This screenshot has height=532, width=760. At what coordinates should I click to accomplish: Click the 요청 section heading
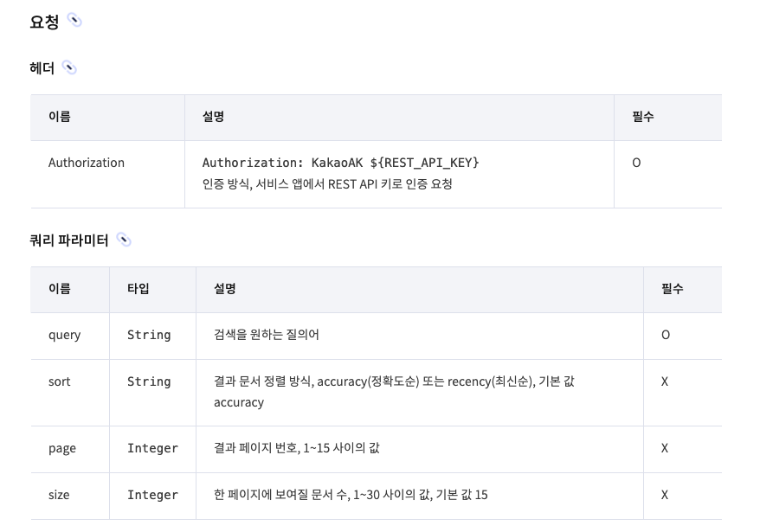(x=44, y=22)
